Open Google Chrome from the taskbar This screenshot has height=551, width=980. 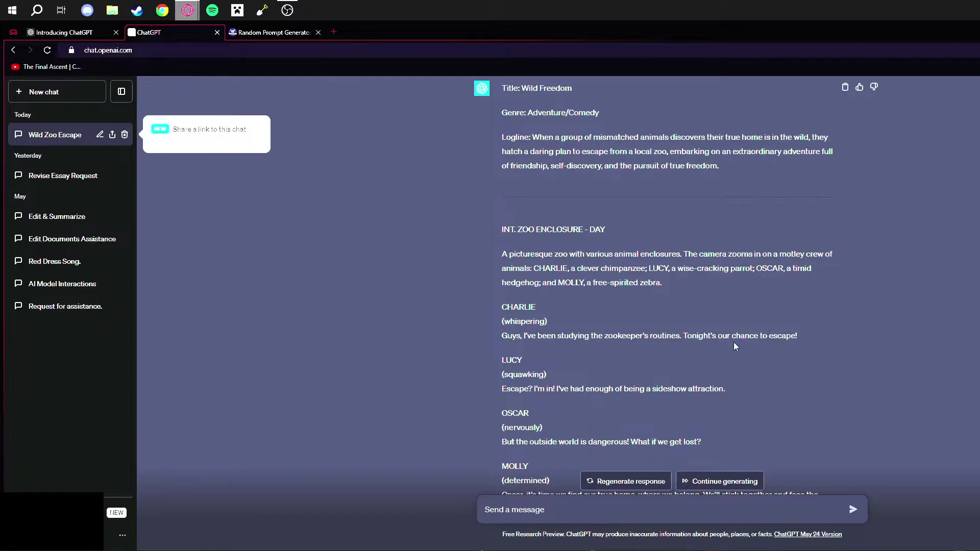pos(162,10)
